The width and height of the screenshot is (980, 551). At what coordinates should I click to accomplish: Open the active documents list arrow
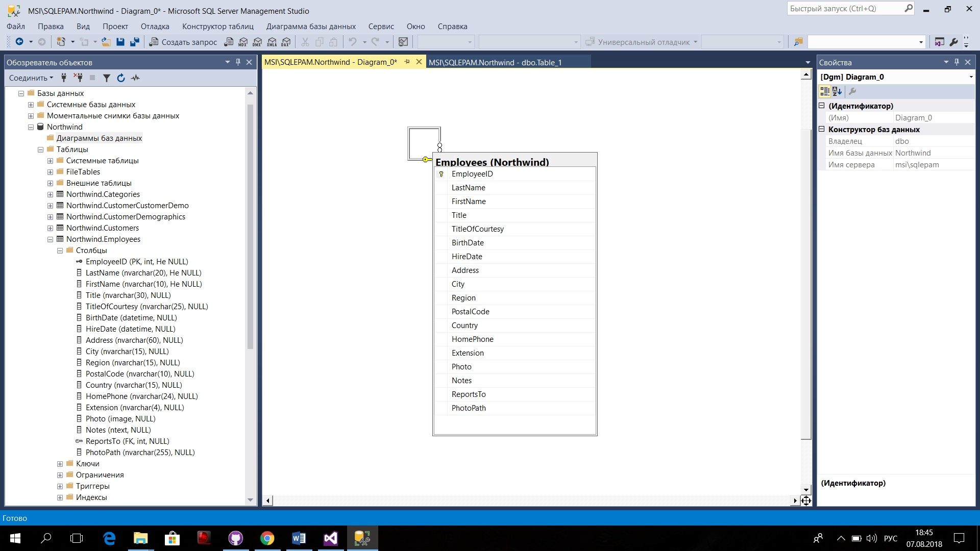[807, 62]
